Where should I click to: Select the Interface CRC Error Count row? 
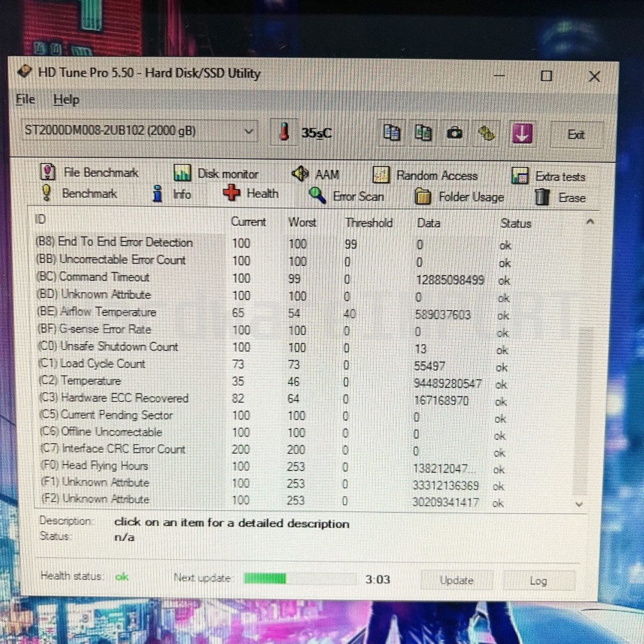pyautogui.click(x=273, y=450)
